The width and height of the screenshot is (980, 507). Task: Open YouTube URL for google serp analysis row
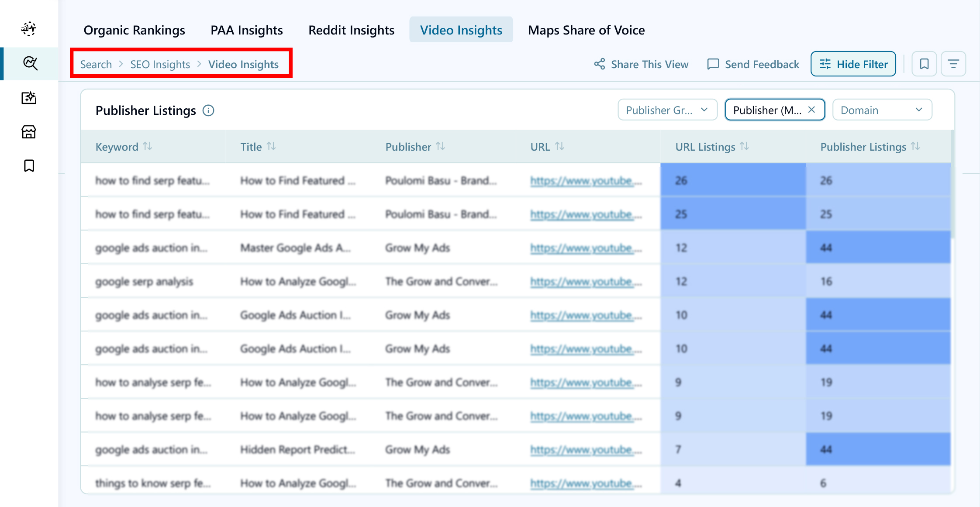click(586, 282)
